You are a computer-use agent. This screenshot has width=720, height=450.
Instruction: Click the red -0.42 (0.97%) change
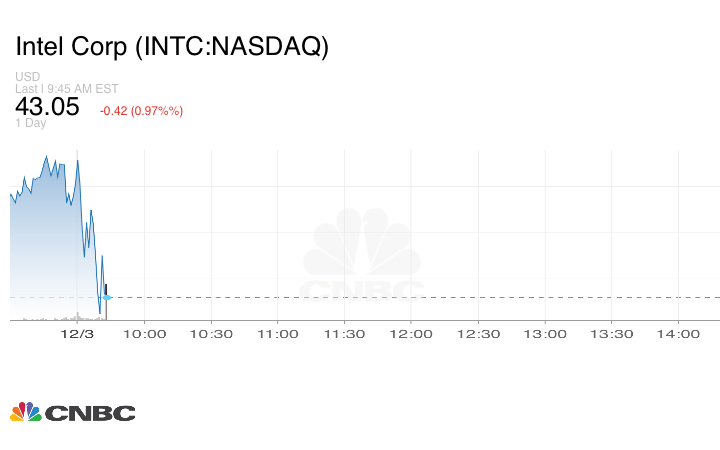pos(141,111)
